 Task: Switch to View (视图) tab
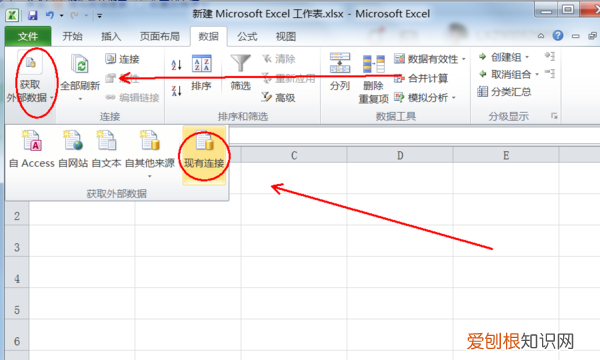[x=286, y=36]
